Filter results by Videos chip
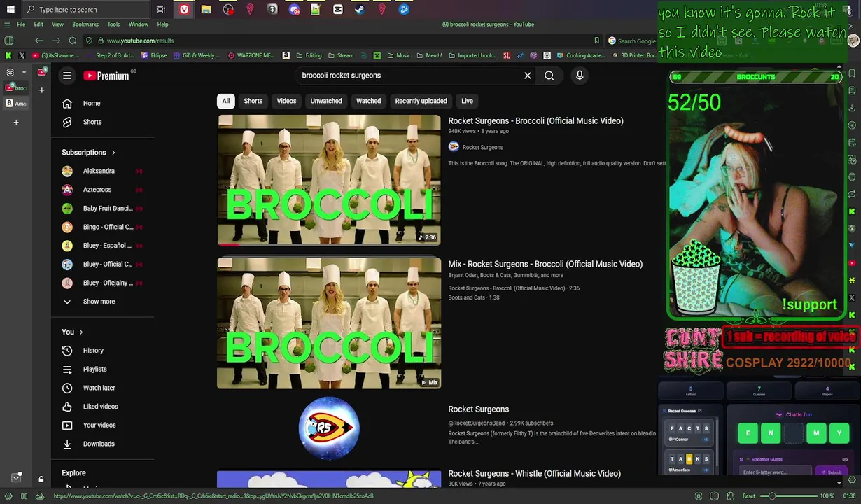This screenshot has width=861, height=504. click(x=286, y=101)
